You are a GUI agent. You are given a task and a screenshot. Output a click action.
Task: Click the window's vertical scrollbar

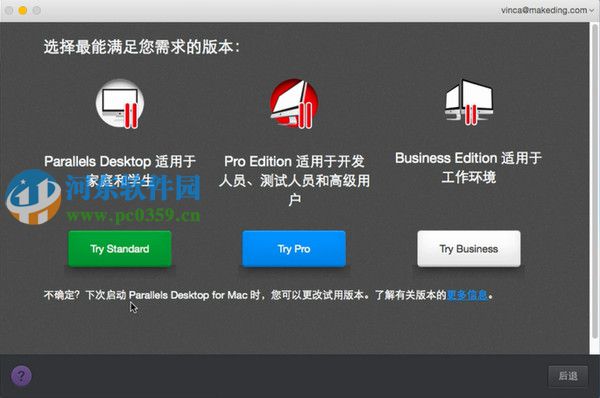[595, 181]
